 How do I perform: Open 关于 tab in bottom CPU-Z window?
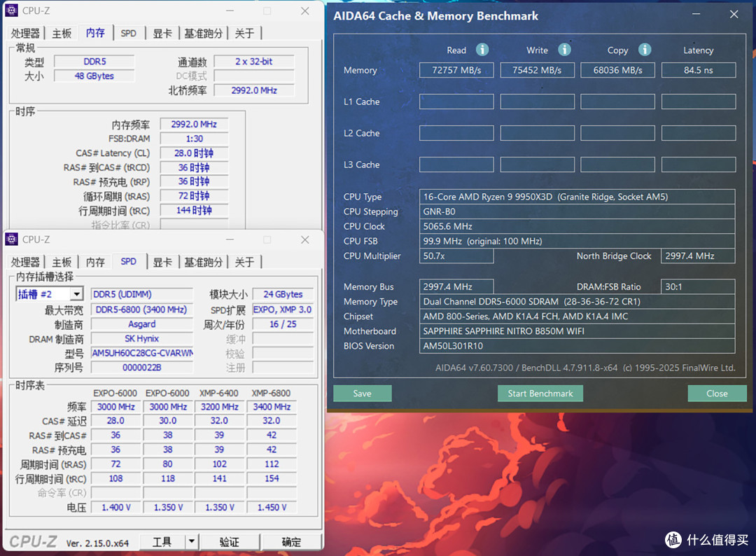244,263
